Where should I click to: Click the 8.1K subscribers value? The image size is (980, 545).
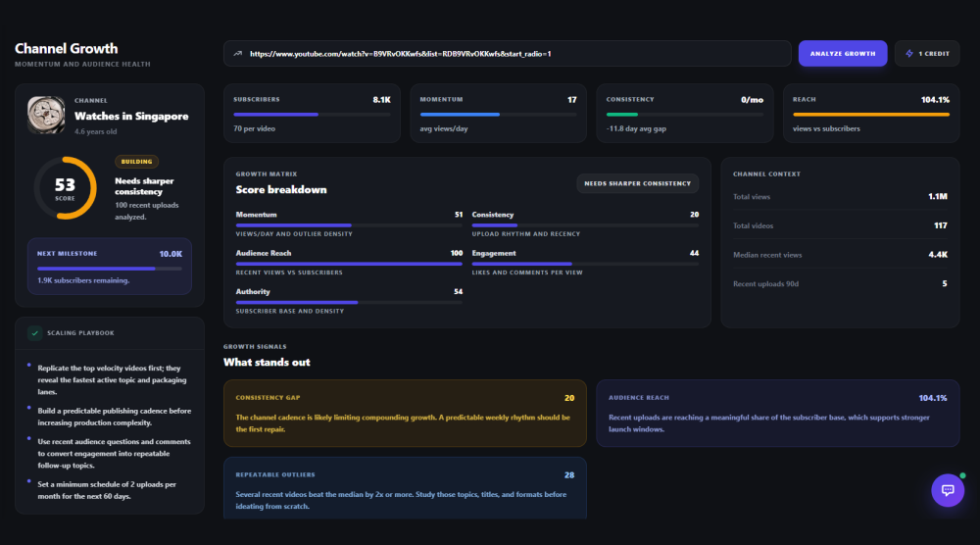click(x=382, y=100)
